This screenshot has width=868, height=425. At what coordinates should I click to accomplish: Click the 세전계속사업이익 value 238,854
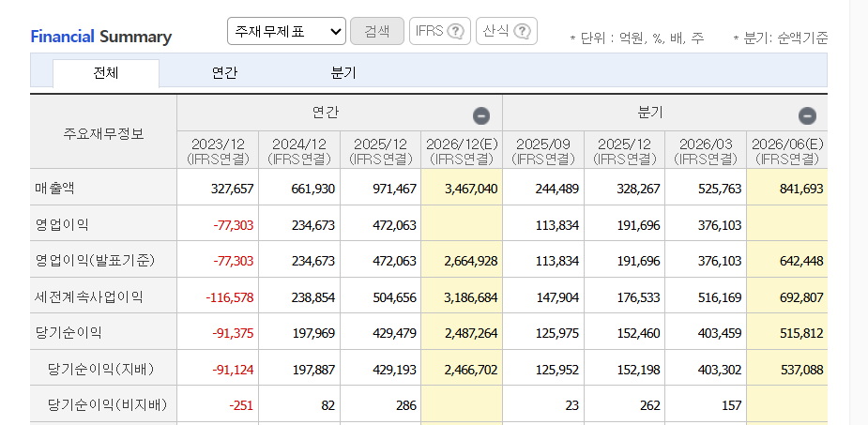coord(313,297)
